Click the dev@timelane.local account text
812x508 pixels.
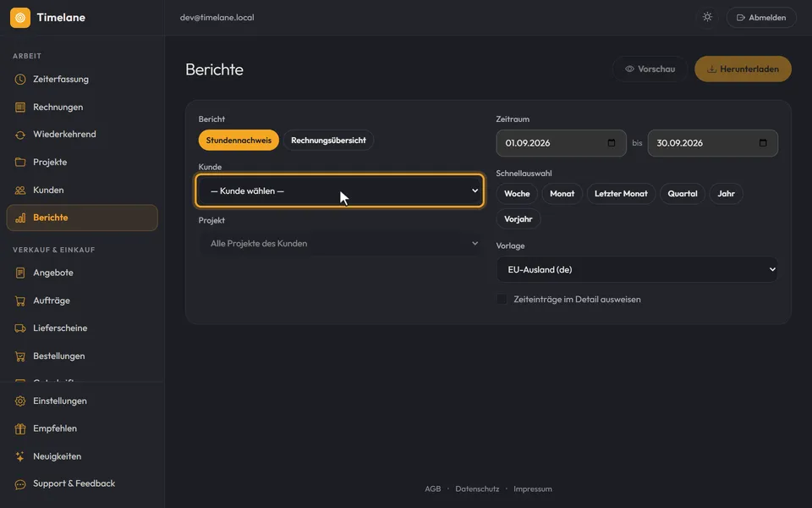[x=217, y=18]
